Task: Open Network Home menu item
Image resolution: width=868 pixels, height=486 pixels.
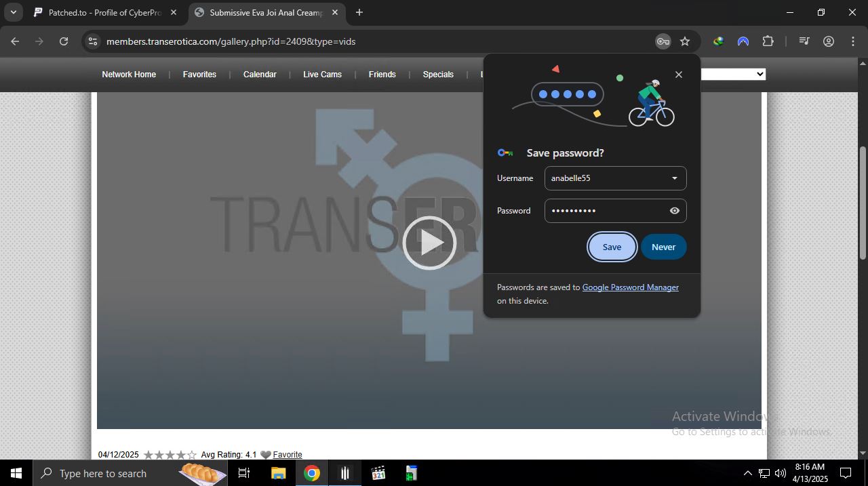Action: [x=129, y=75]
